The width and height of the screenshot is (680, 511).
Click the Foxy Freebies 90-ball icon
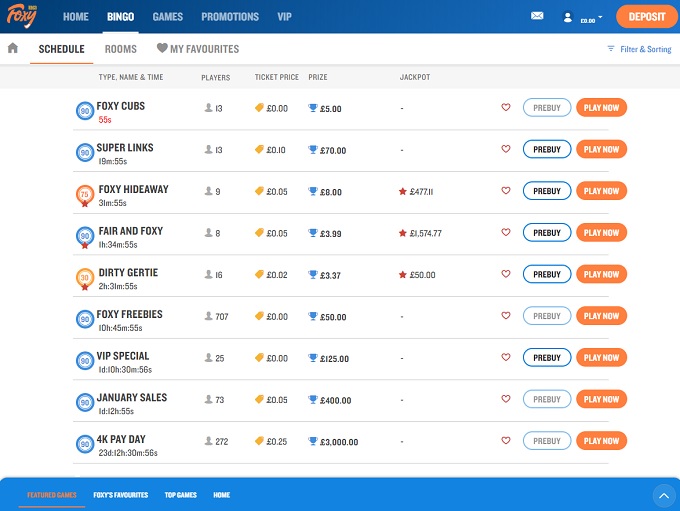coord(85,319)
